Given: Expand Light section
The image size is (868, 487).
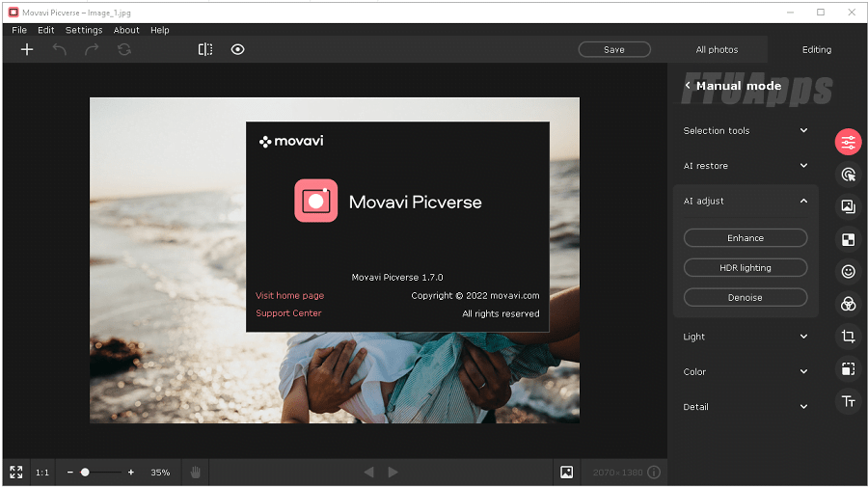Looking at the screenshot, I should [x=746, y=337].
